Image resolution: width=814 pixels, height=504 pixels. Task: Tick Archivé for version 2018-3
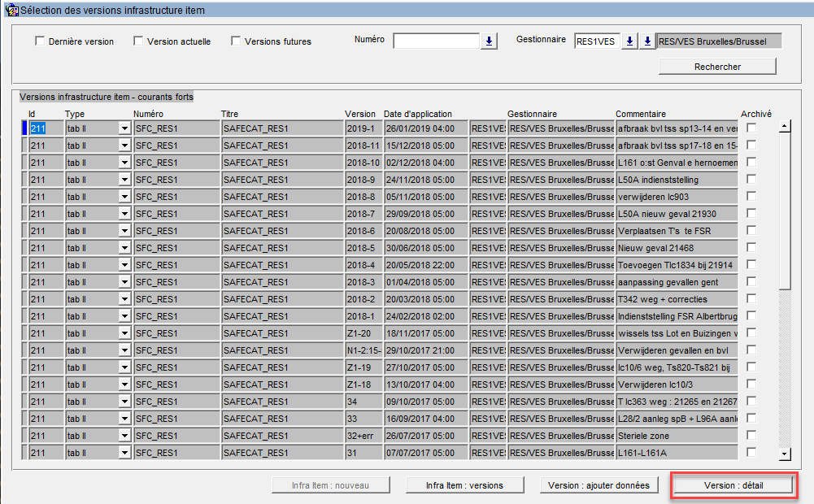[751, 282]
